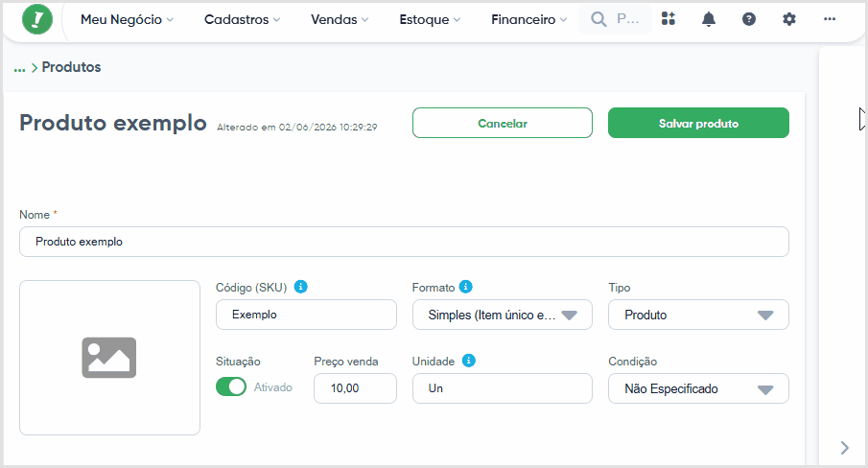Screen dimensions: 868x468
Task: Click the Salvar produto button
Action: click(x=698, y=123)
